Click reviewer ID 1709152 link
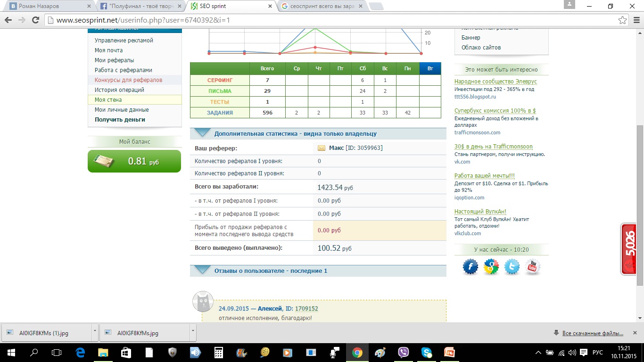This screenshot has width=644, height=362. (306, 309)
